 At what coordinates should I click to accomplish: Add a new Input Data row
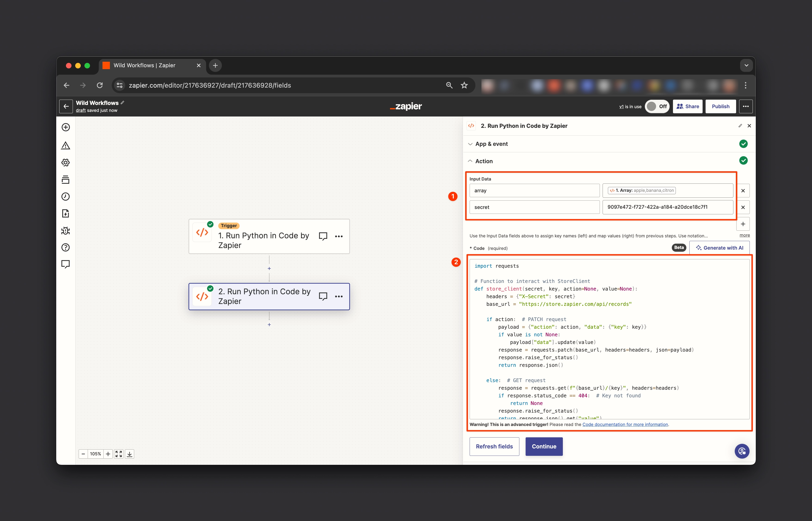click(x=743, y=224)
